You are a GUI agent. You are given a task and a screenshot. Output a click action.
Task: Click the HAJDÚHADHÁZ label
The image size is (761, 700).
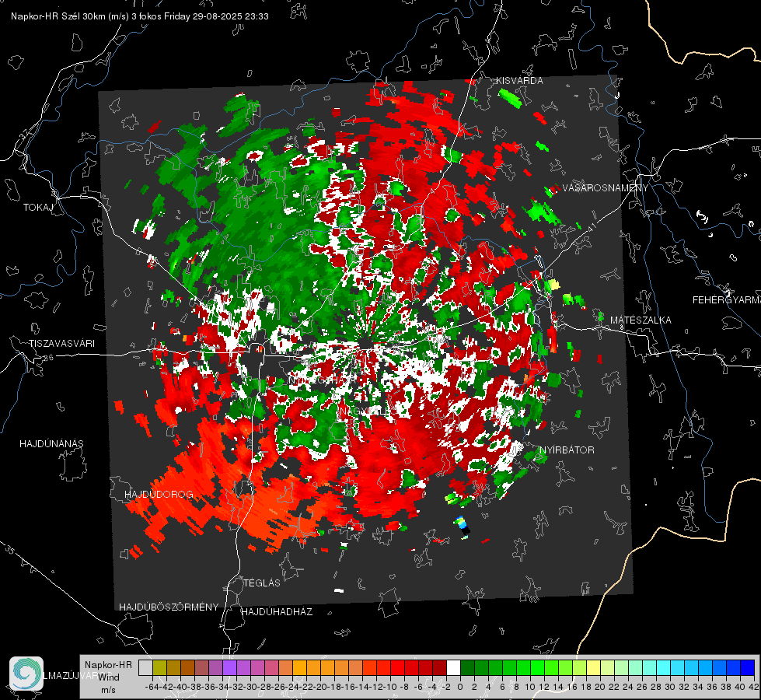(278, 611)
